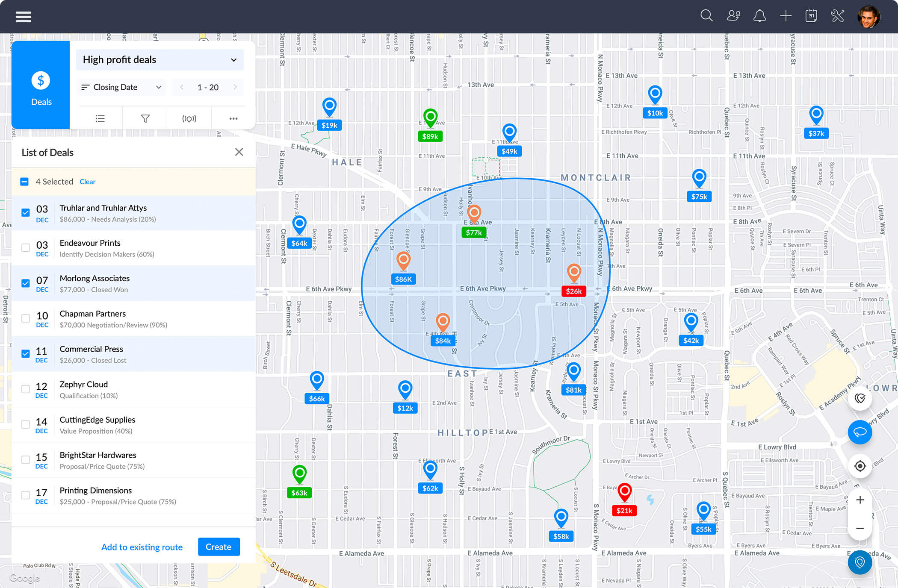Open the hamburger menu
Viewport: 898px width, 588px height.
23,16
